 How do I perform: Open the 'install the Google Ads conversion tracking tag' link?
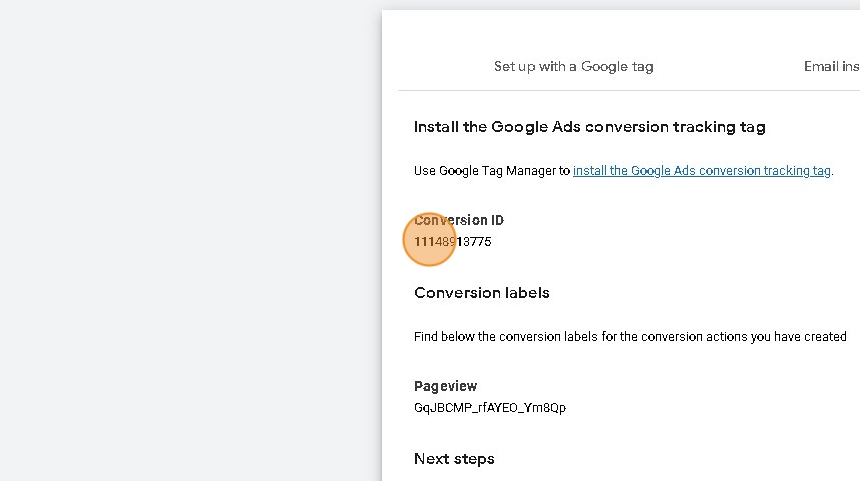coord(701,171)
